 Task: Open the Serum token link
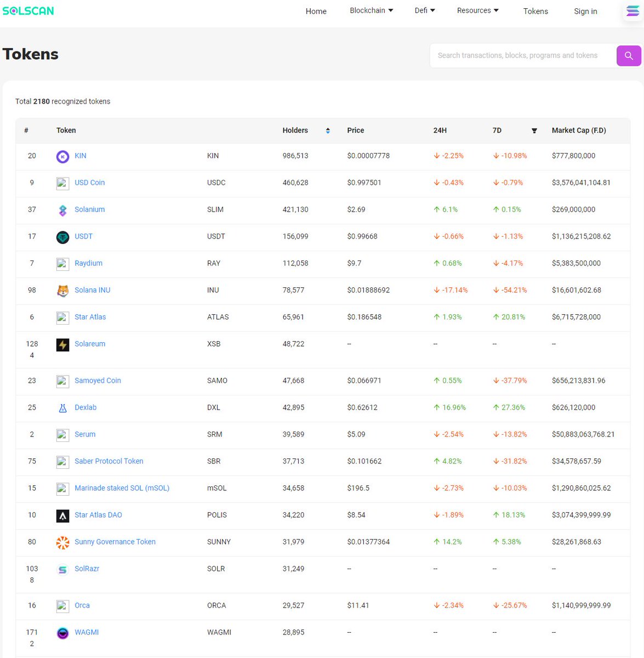[85, 434]
